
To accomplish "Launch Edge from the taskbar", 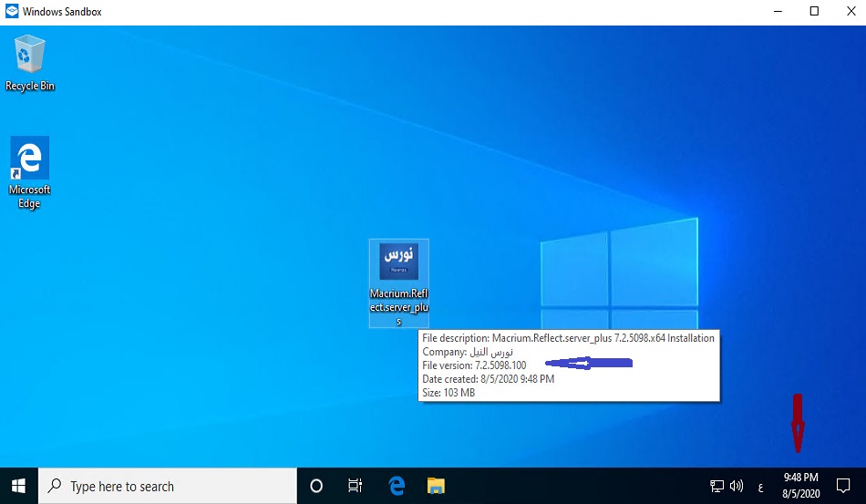I will pyautogui.click(x=397, y=487).
